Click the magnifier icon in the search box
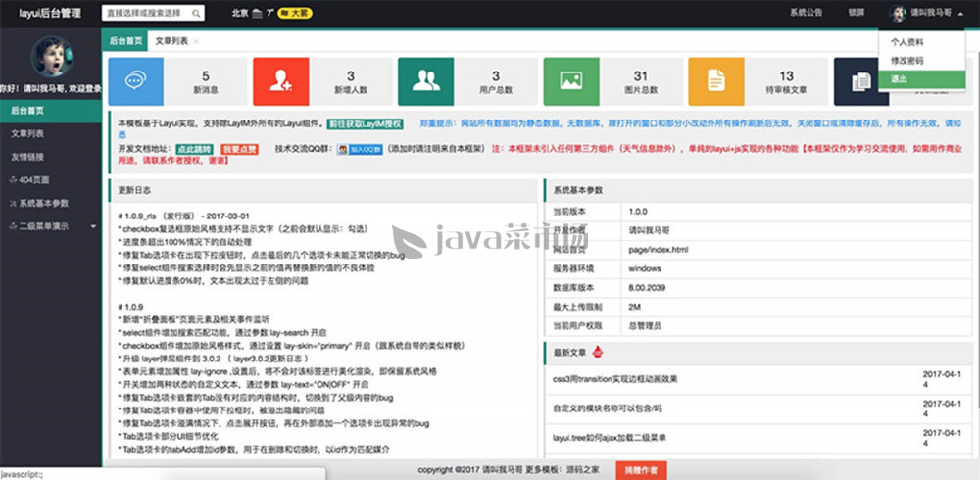Image resolution: width=980 pixels, height=480 pixels. (x=197, y=14)
